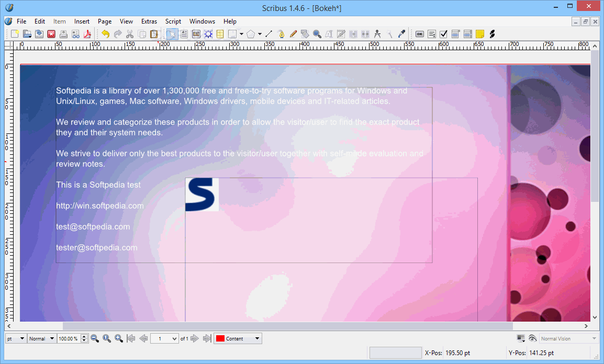
Task: Select the Insert Render Frame tool
Action: (x=208, y=34)
